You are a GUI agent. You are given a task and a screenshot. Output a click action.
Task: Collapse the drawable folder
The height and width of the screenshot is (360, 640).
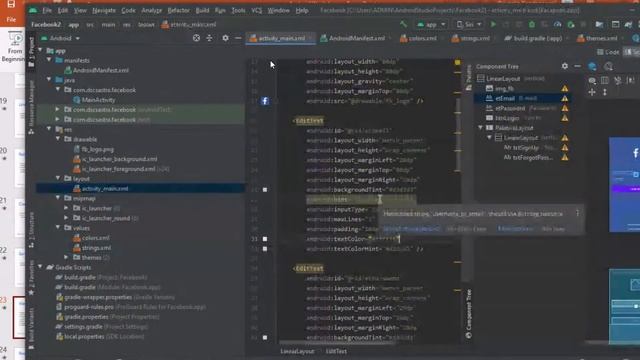click(58, 139)
